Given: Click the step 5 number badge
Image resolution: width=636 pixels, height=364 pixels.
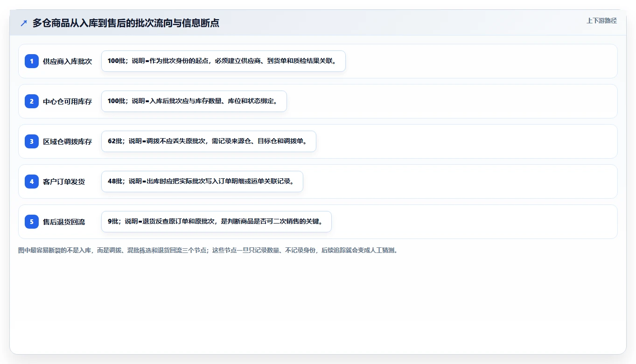Looking at the screenshot, I should click(32, 222).
